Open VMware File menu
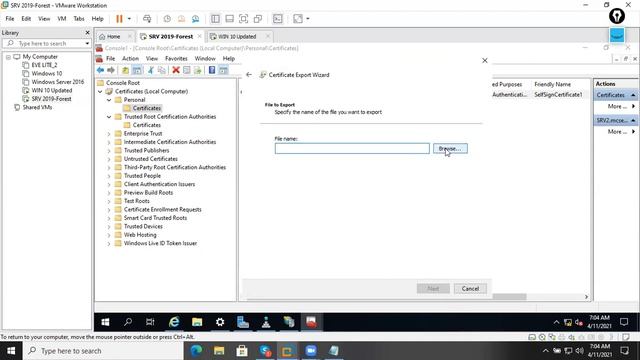The width and height of the screenshot is (640, 360). (10, 19)
